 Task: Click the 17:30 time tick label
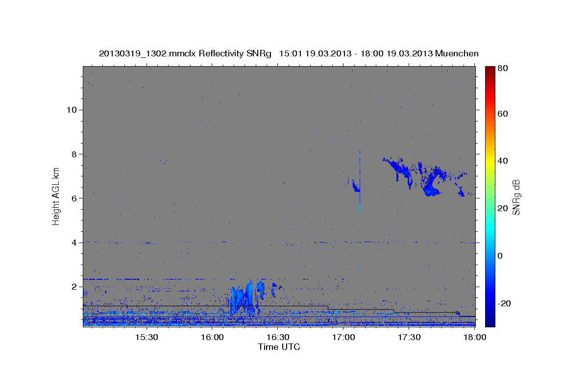[410, 338]
